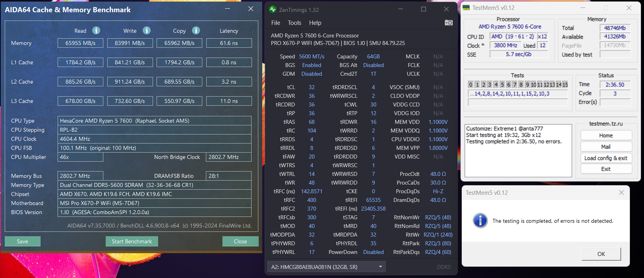This screenshot has height=278, width=644.
Task: Click the MEM VPP value 1.8000V
Action: (438, 148)
